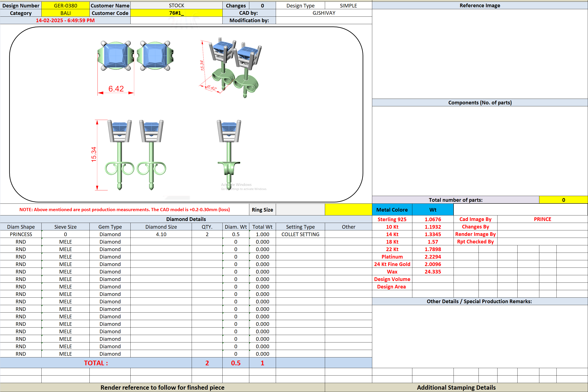Click the 14 Kt weight 1.3345
Screen dimensions: 588x392
pos(433,234)
